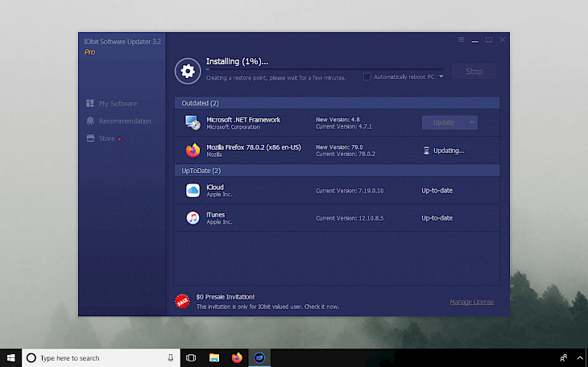Select the iCloud entry name
This screenshot has height=367, width=588.
pyautogui.click(x=215, y=187)
